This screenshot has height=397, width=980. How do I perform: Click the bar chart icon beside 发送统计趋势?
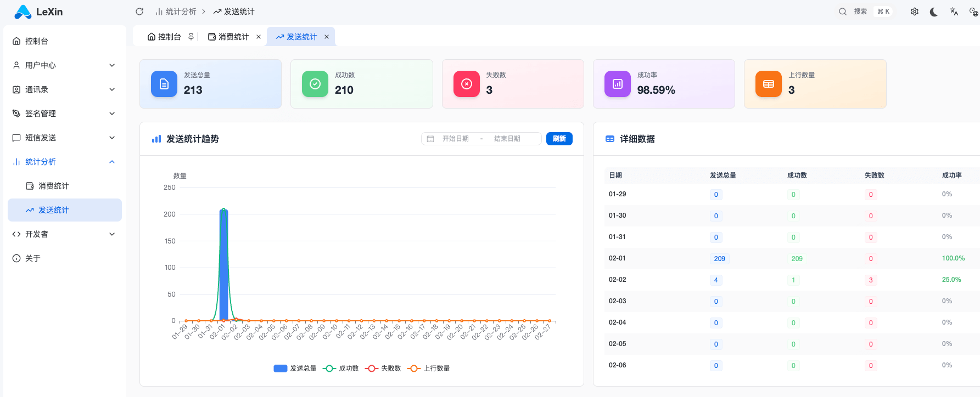tap(156, 139)
